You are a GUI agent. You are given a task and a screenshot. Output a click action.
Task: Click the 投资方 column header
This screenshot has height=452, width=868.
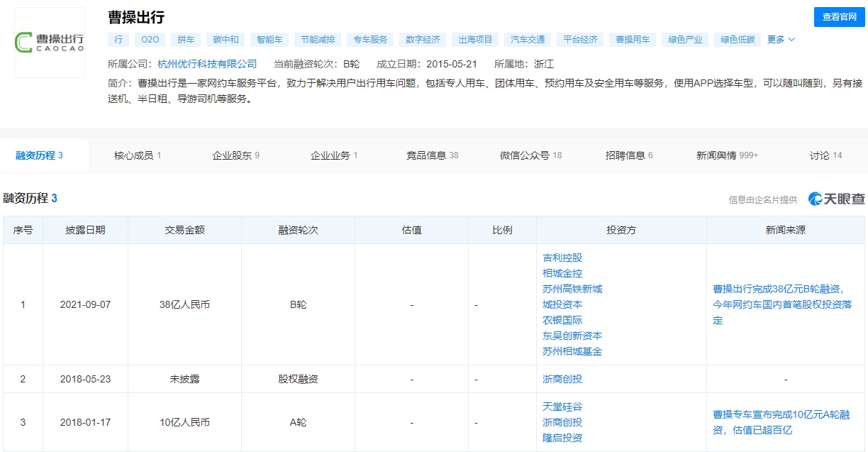(x=621, y=230)
